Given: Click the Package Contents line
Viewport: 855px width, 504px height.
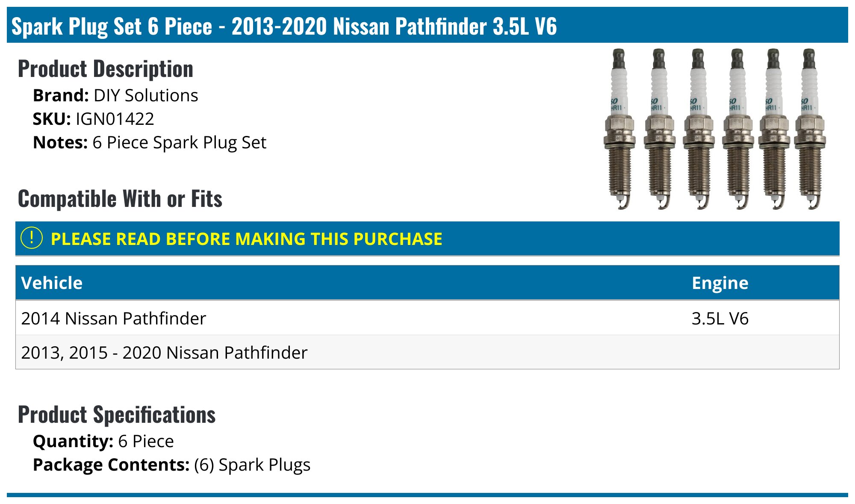Looking at the screenshot, I should [x=171, y=465].
